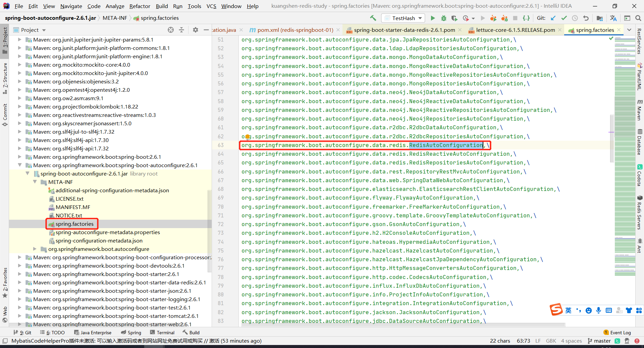
Task: Start debugging with the green bug icon
Action: pyautogui.click(x=443, y=18)
